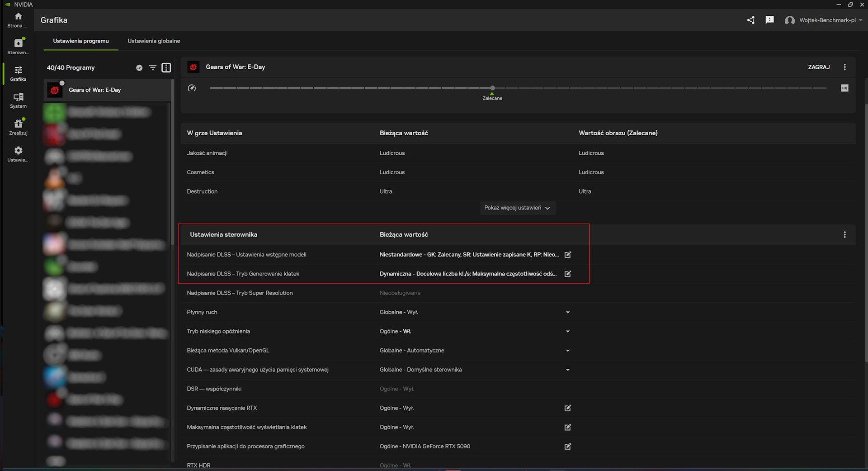The image size is (868, 471).
Task: Click the RTX HDR setting label
Action: (198, 466)
